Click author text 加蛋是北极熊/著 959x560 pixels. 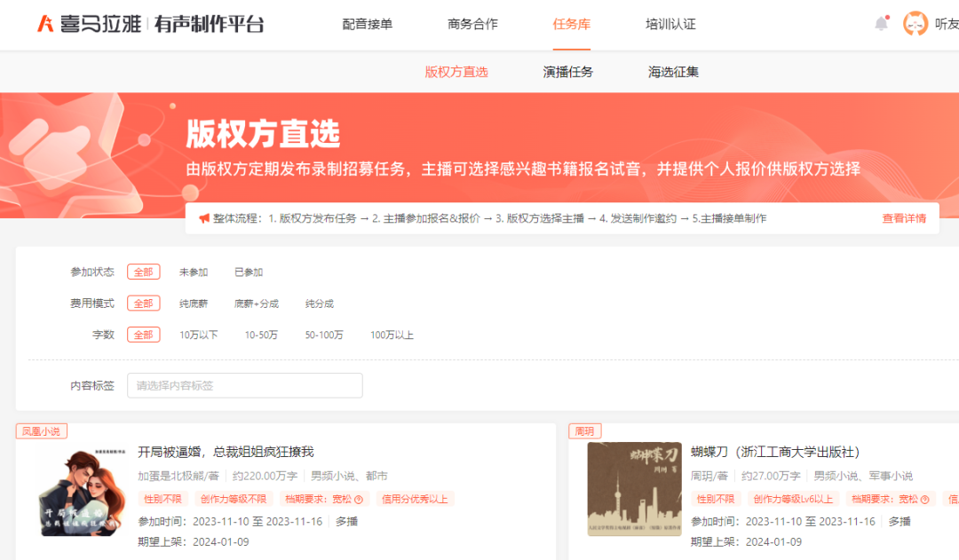tap(178, 477)
